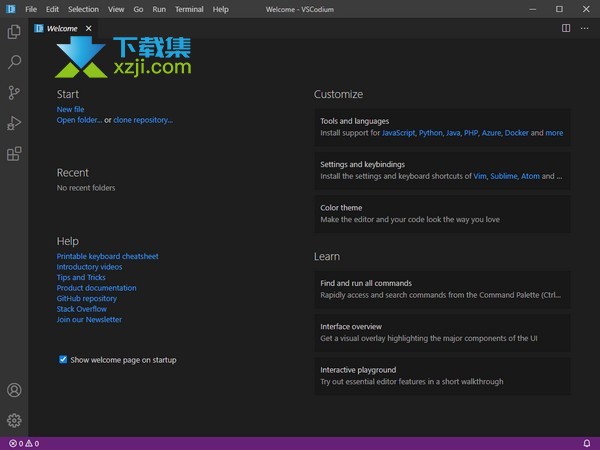
Task: Open the Terminal menu
Action: coord(189,9)
